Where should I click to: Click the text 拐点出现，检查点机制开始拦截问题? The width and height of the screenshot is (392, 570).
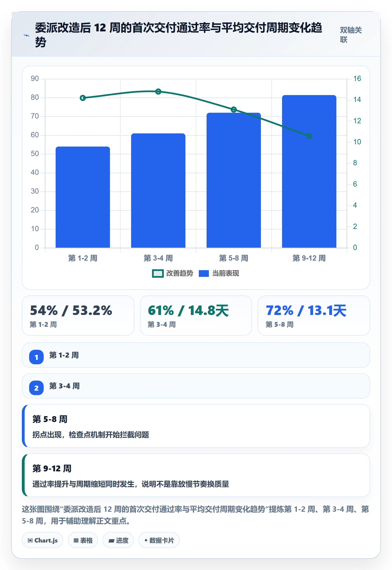click(x=91, y=435)
